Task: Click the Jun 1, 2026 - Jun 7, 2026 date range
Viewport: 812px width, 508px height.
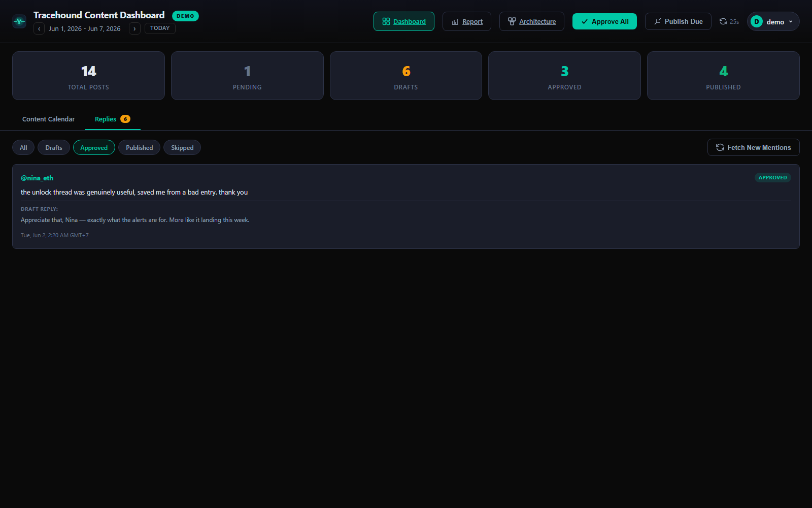Action: tap(85, 28)
